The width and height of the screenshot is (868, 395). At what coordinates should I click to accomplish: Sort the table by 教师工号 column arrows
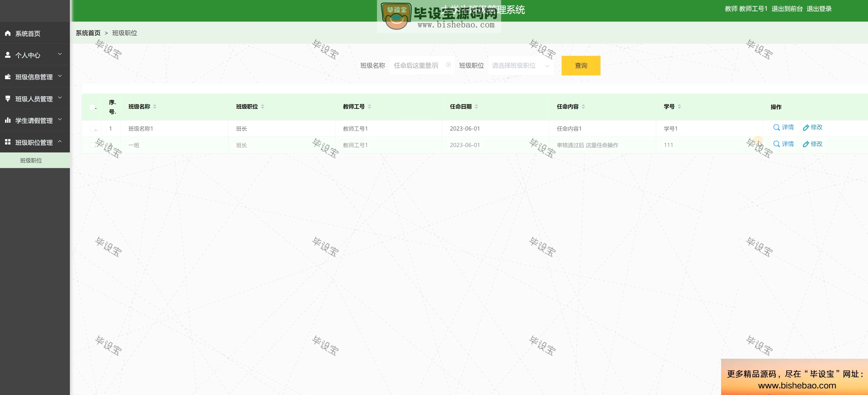(369, 107)
